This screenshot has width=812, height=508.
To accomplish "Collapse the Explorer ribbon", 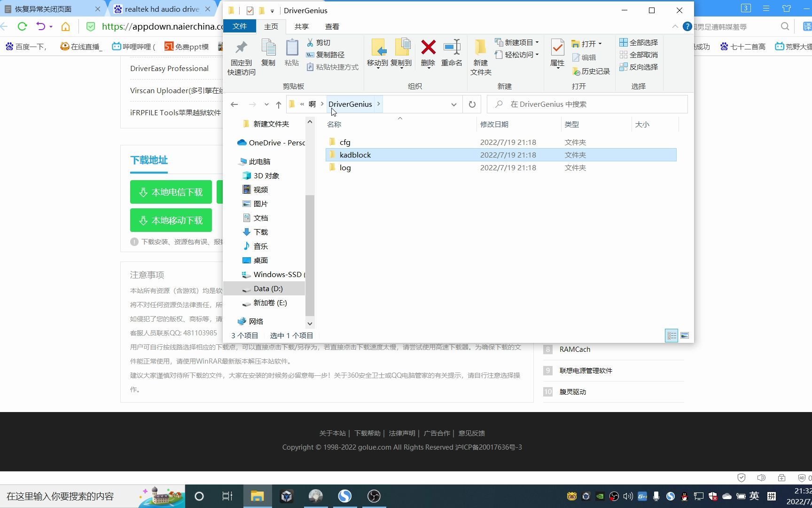I will point(675,27).
